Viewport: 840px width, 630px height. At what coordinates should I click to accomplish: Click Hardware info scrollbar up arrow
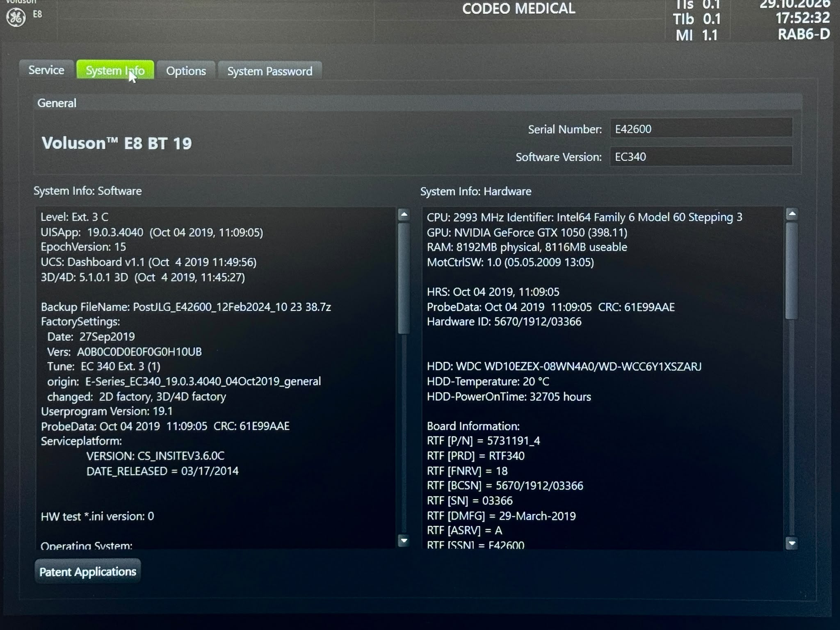[792, 214]
